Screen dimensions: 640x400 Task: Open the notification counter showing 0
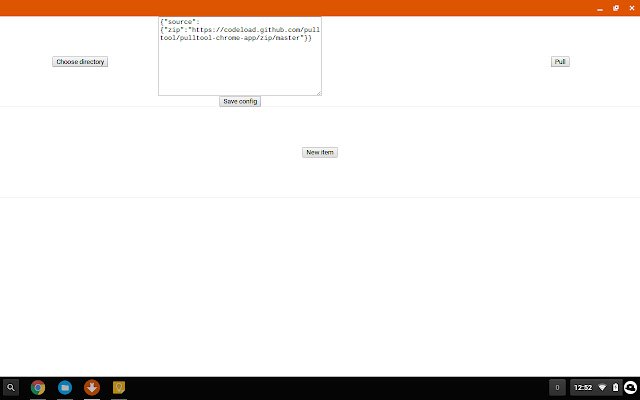coord(557,387)
